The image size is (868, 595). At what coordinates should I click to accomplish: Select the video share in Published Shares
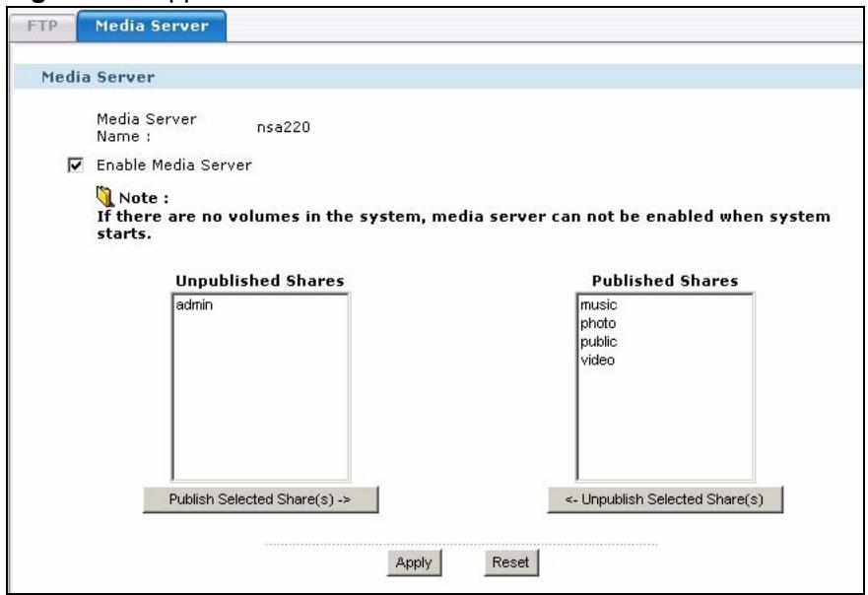click(597, 361)
